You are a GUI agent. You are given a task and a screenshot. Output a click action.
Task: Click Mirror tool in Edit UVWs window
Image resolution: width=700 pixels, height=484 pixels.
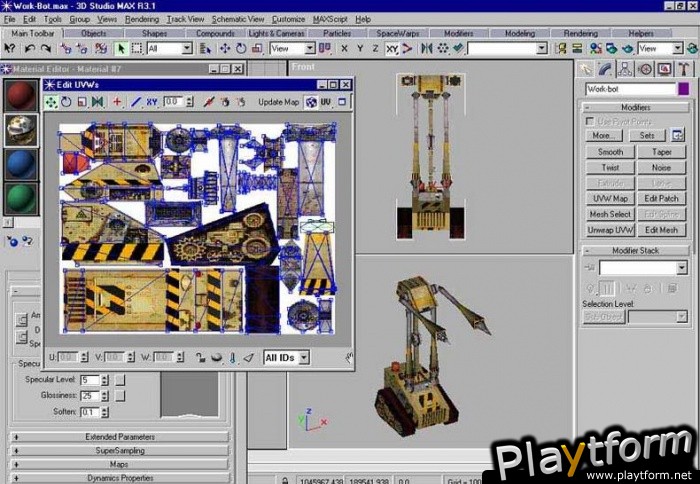pyautogui.click(x=97, y=102)
